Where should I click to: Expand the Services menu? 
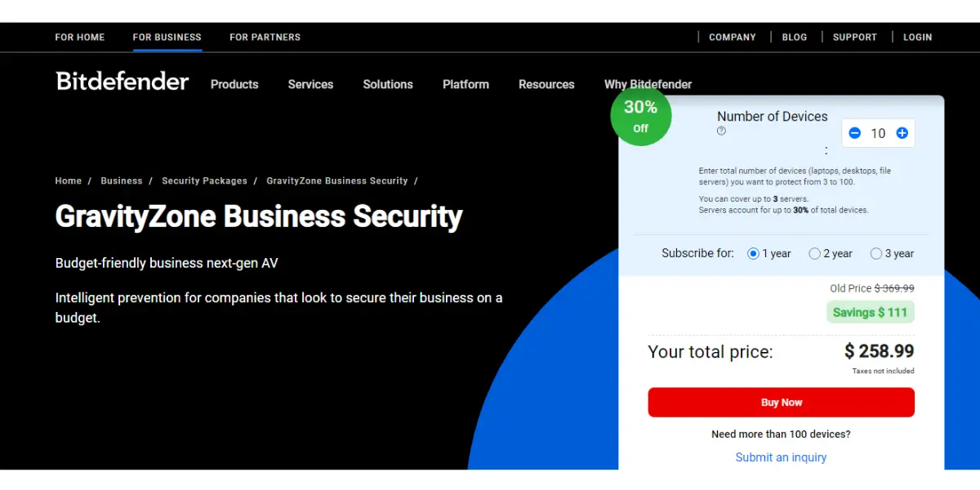click(310, 84)
